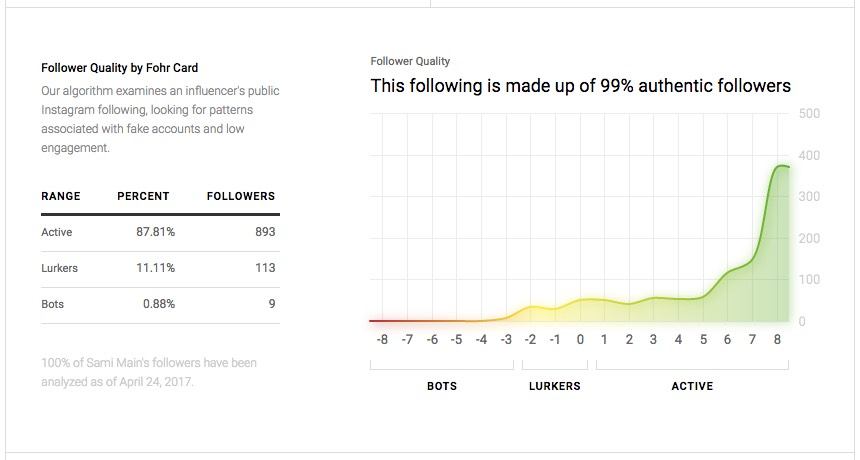Click the yellow lurkers hump on chart
Image resolution: width=860 pixels, height=460 pixels.
coord(534,308)
